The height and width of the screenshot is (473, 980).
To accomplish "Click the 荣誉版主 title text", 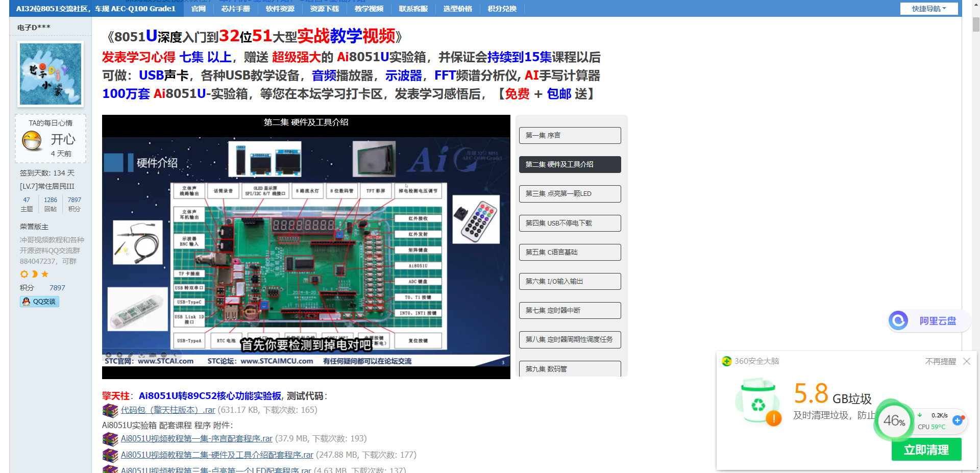I will tap(34, 227).
